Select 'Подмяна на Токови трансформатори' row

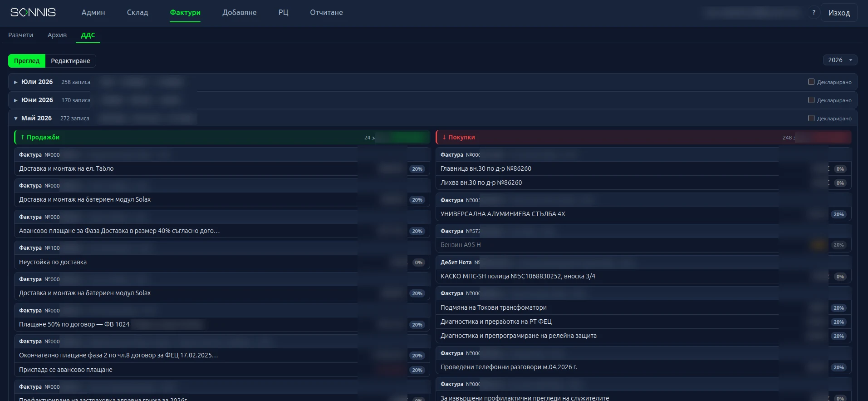(643, 307)
